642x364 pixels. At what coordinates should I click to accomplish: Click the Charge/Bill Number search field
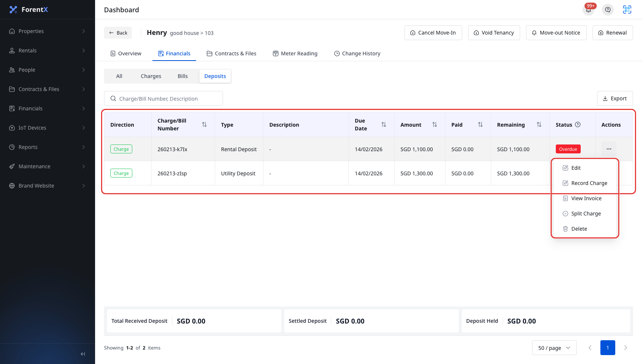163,98
